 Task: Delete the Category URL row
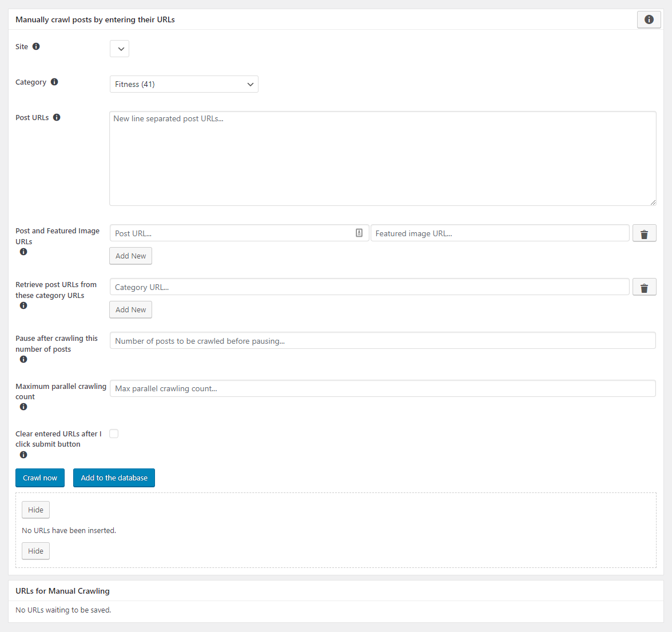coord(644,288)
